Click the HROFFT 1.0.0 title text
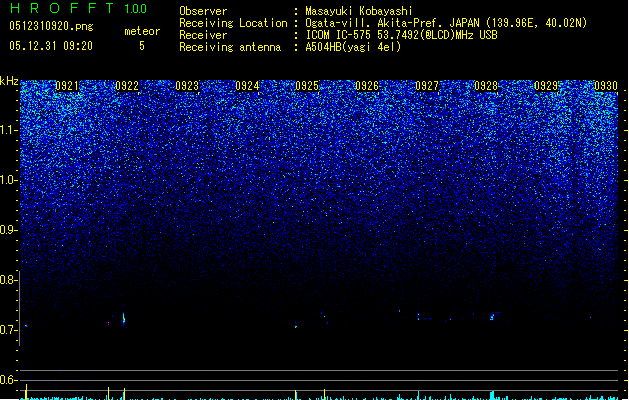This screenshot has width=629, height=400. point(79,8)
